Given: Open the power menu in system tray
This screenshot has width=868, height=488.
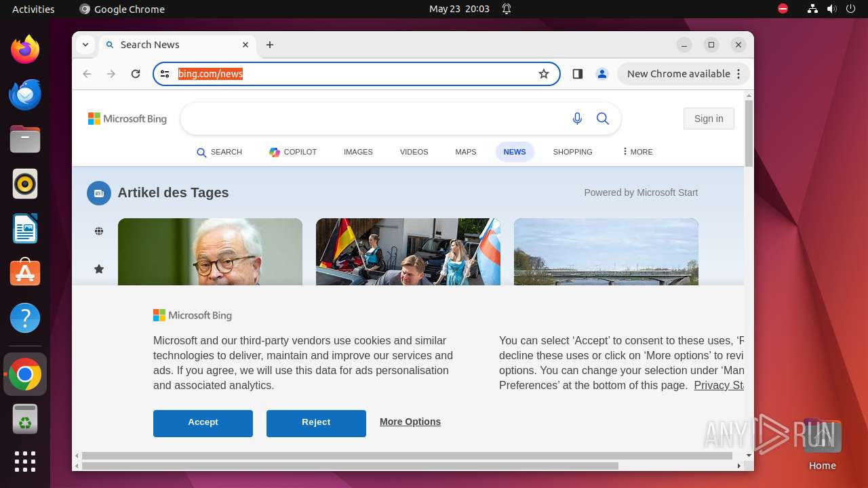Looking at the screenshot, I should pyautogui.click(x=850, y=9).
